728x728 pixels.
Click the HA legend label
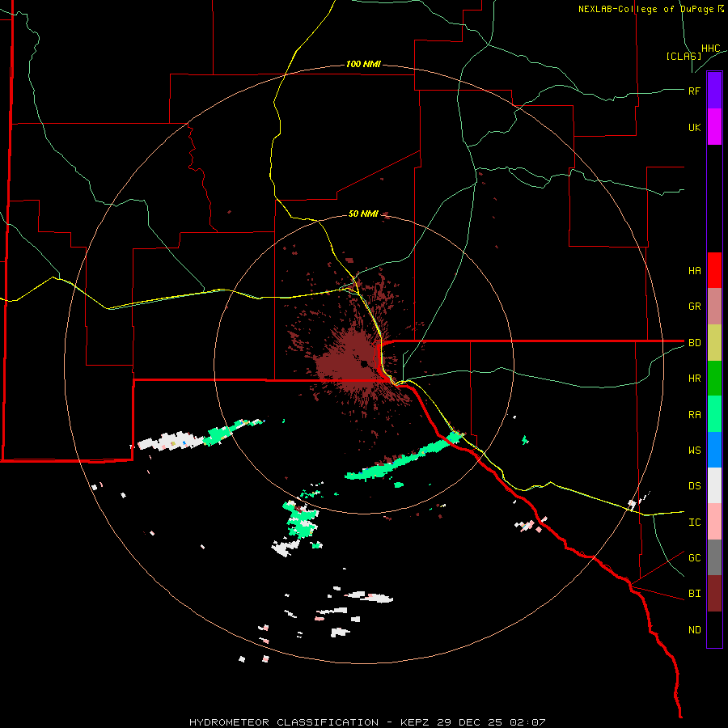tap(694, 270)
